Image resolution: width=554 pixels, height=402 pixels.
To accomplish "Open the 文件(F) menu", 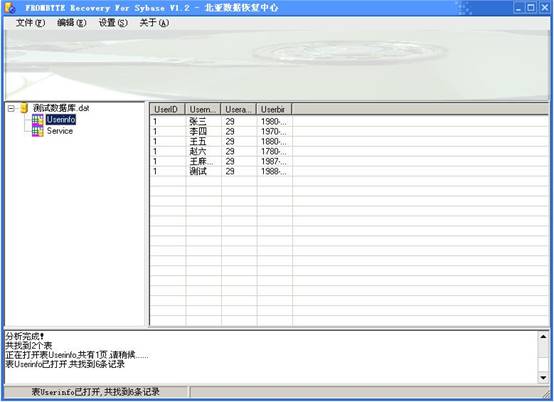I will [x=30, y=23].
